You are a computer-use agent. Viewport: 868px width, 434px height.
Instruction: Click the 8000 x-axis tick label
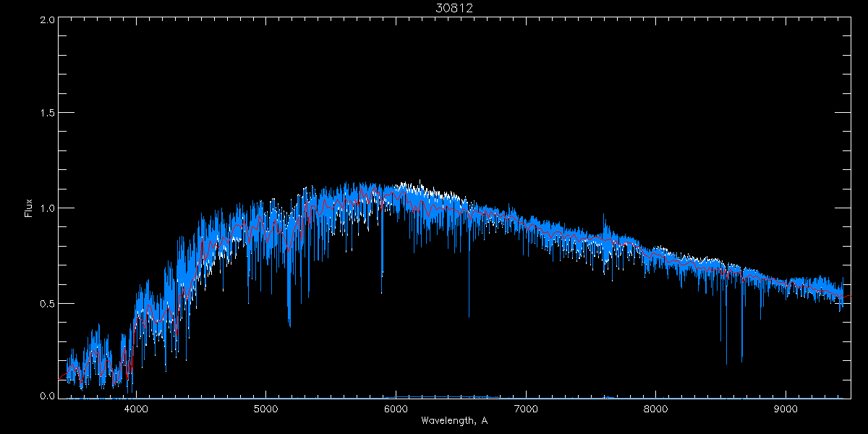[x=656, y=408]
